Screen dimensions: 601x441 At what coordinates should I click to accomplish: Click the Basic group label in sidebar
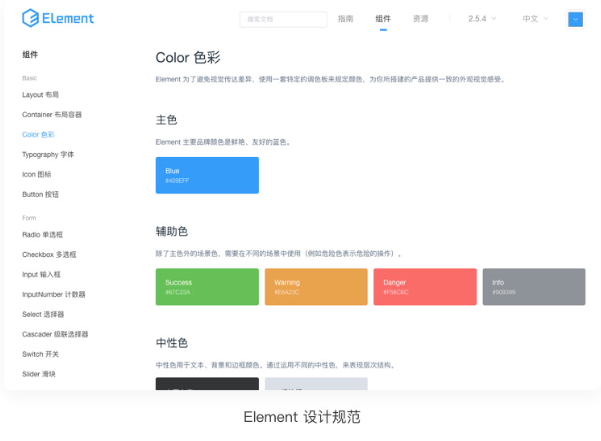(x=30, y=78)
